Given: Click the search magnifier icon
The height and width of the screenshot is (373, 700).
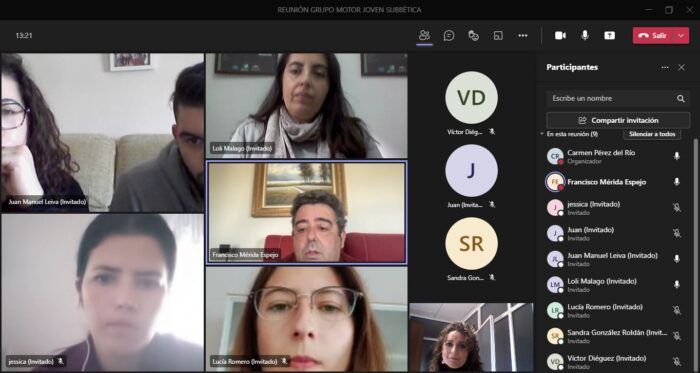Looking at the screenshot, I should point(680,99).
